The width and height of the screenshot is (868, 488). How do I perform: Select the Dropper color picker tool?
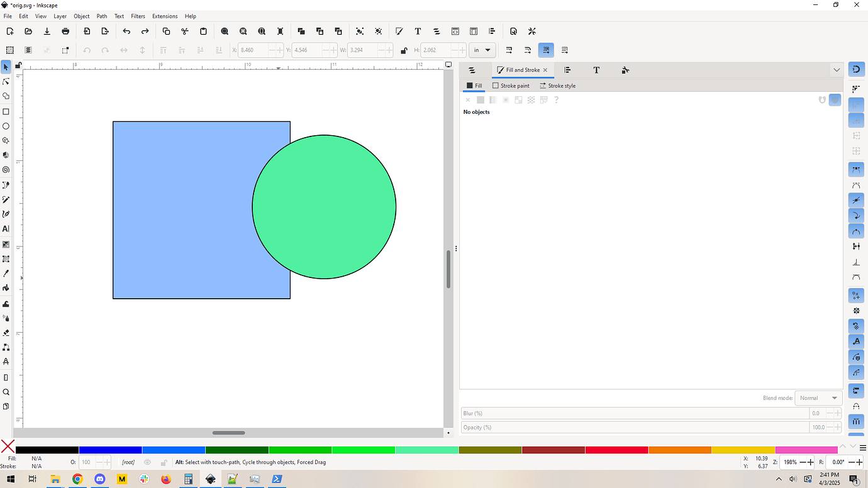(6, 274)
